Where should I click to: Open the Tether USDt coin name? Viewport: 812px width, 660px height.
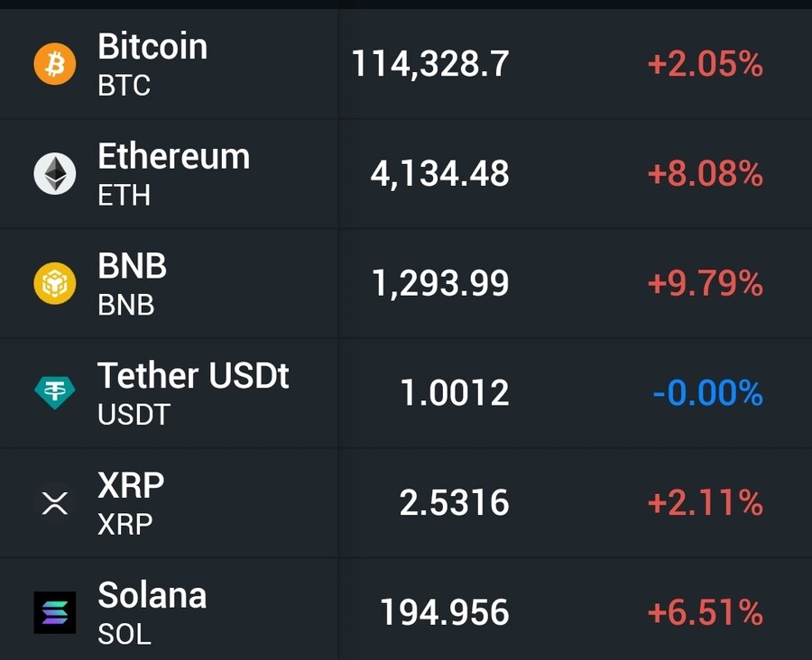click(193, 376)
